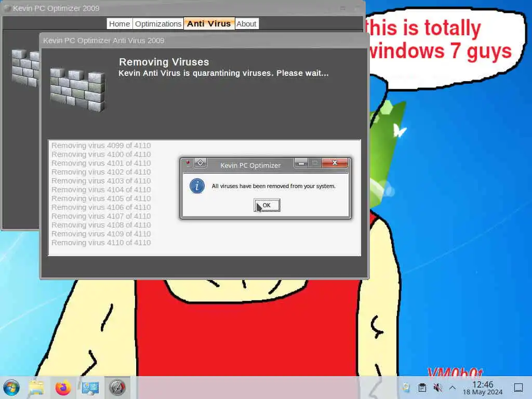Launch Firefox from the taskbar
This screenshot has height=399, width=532.
pos(63,388)
